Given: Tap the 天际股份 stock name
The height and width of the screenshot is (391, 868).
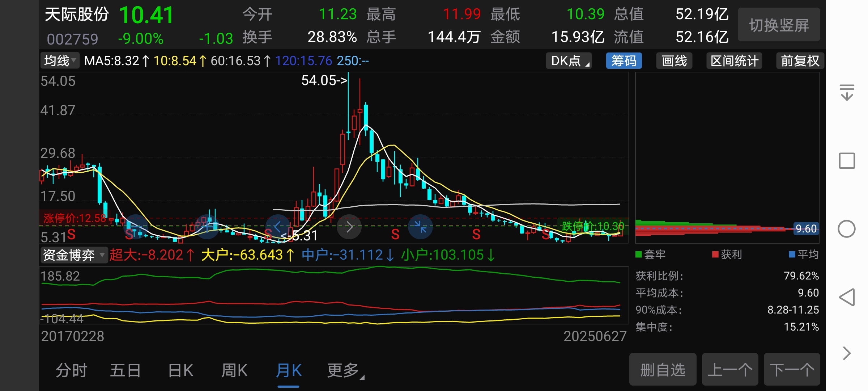Looking at the screenshot, I should pyautogui.click(x=77, y=14).
